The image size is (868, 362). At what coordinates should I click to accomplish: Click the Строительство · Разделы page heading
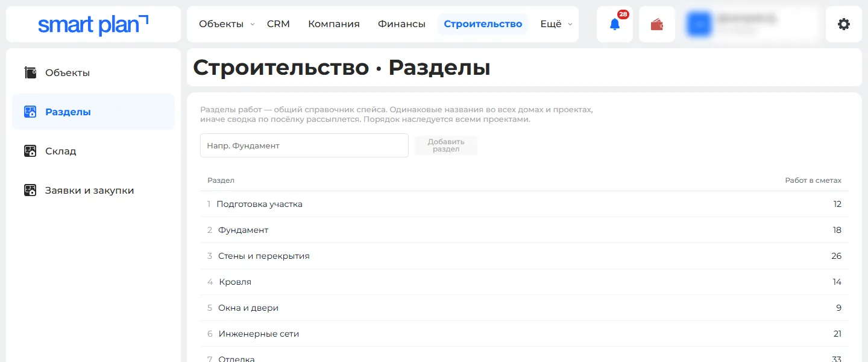click(342, 68)
